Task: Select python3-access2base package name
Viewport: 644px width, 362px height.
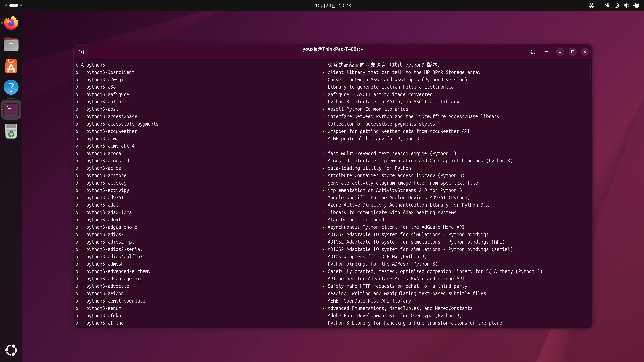Action: coord(112,116)
